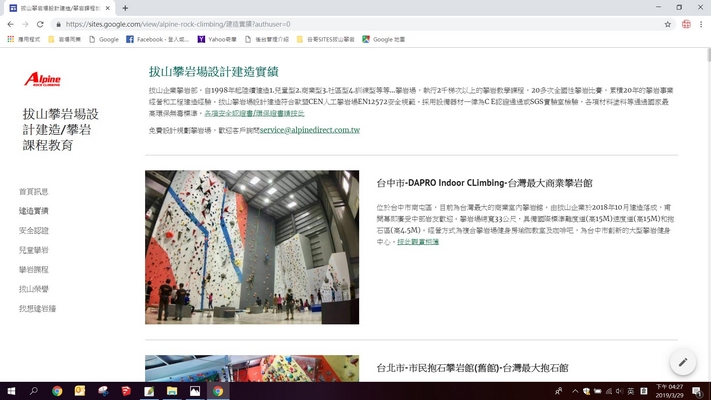
Task: Open 拔山榮譽 page from the sidebar
Action: tap(34, 289)
